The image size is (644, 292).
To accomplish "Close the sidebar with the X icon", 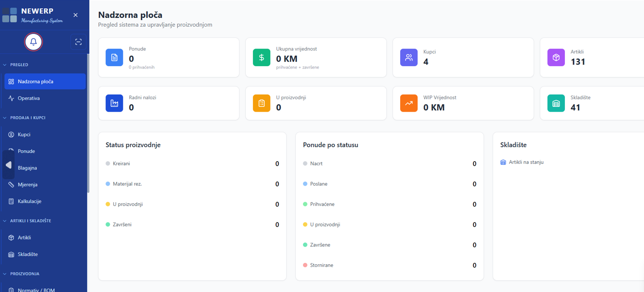I will [75, 15].
